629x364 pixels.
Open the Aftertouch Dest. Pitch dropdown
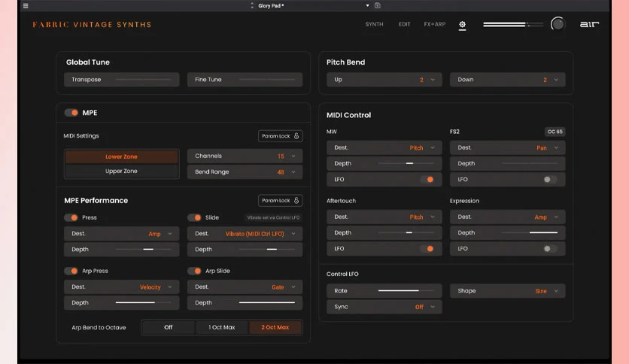point(384,217)
